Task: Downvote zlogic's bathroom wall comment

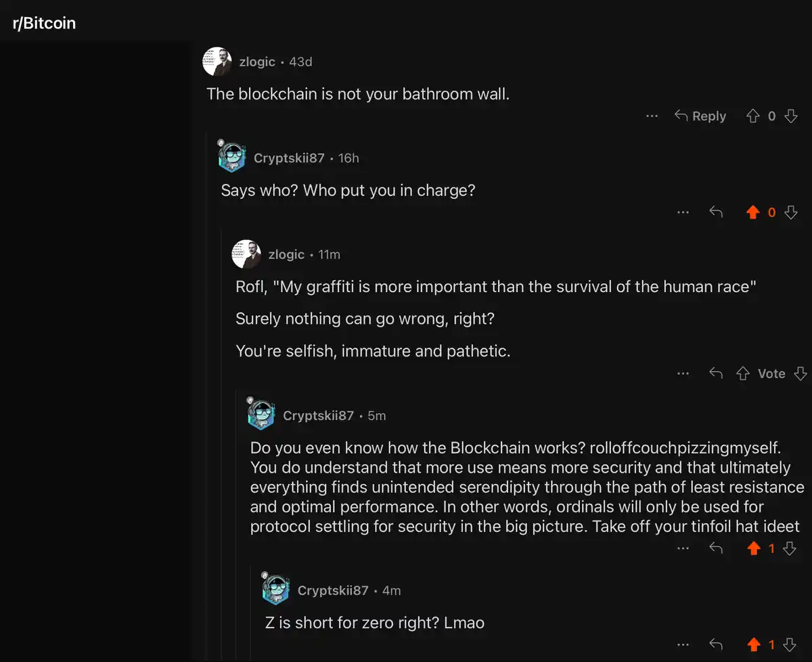Action: point(790,116)
